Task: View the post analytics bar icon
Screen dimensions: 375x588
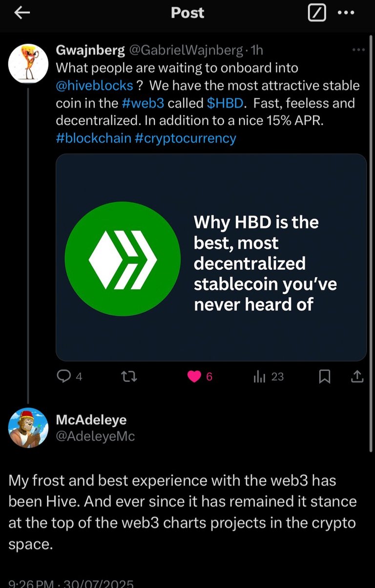Action: 259,376
